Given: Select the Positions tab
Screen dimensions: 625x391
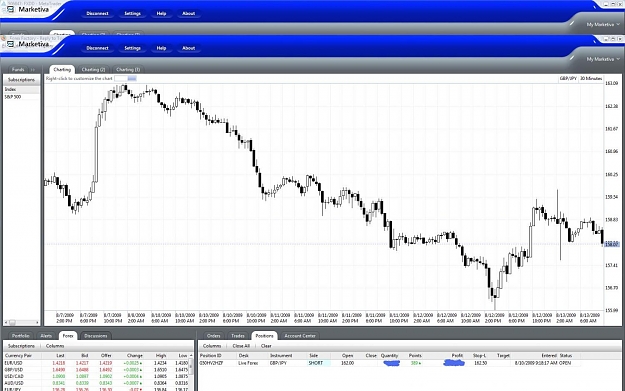Looking at the screenshot, I should click(264, 336).
